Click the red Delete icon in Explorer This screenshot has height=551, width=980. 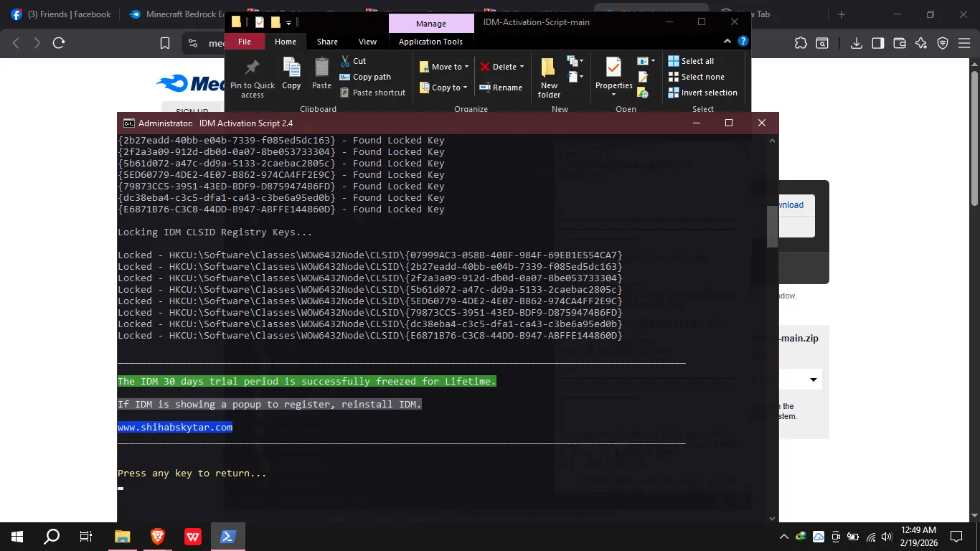(485, 67)
